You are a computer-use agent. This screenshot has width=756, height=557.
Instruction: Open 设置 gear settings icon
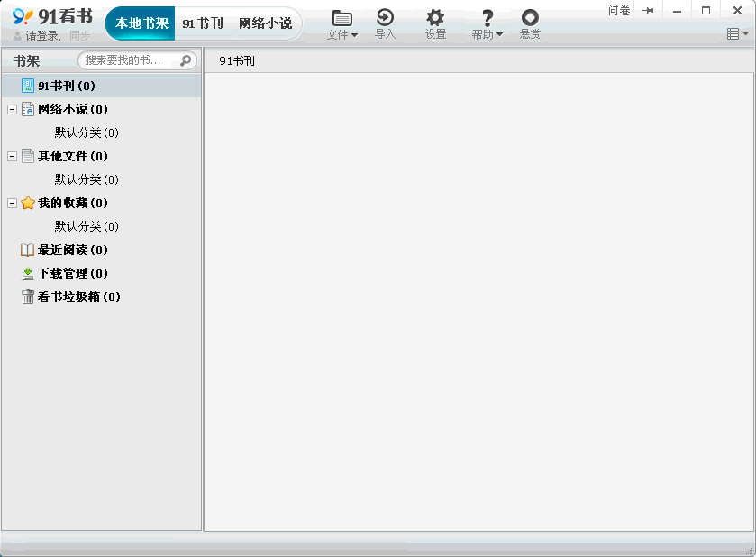[435, 18]
